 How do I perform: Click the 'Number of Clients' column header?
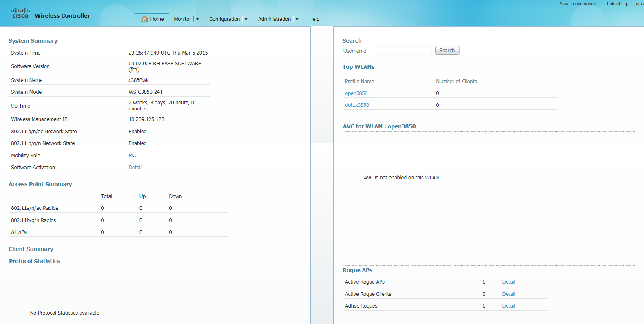456,82
